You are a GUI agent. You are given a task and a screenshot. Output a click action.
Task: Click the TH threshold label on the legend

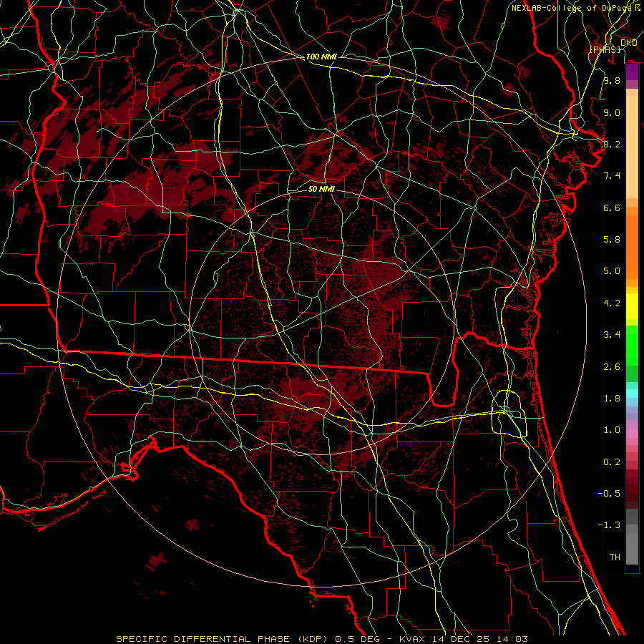click(614, 557)
